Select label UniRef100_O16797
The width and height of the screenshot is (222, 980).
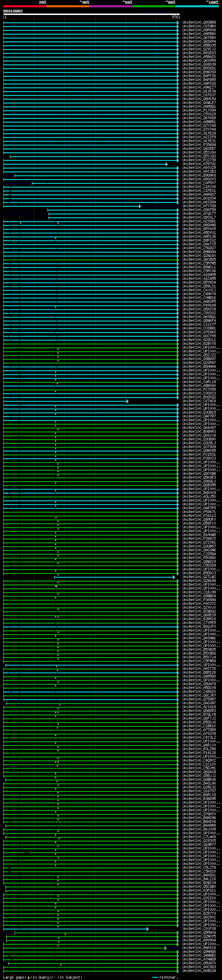(x=199, y=791)
